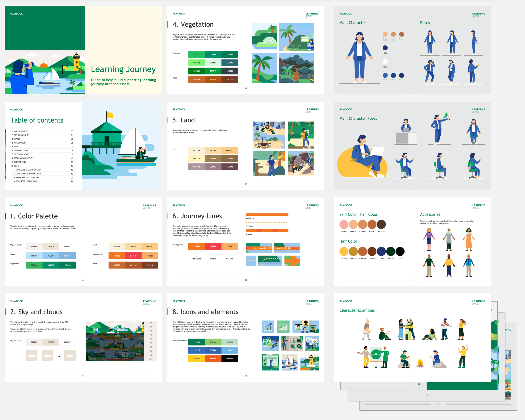Click the '4. Vegetation' slide heading
The width and height of the screenshot is (525, 420).
point(193,25)
